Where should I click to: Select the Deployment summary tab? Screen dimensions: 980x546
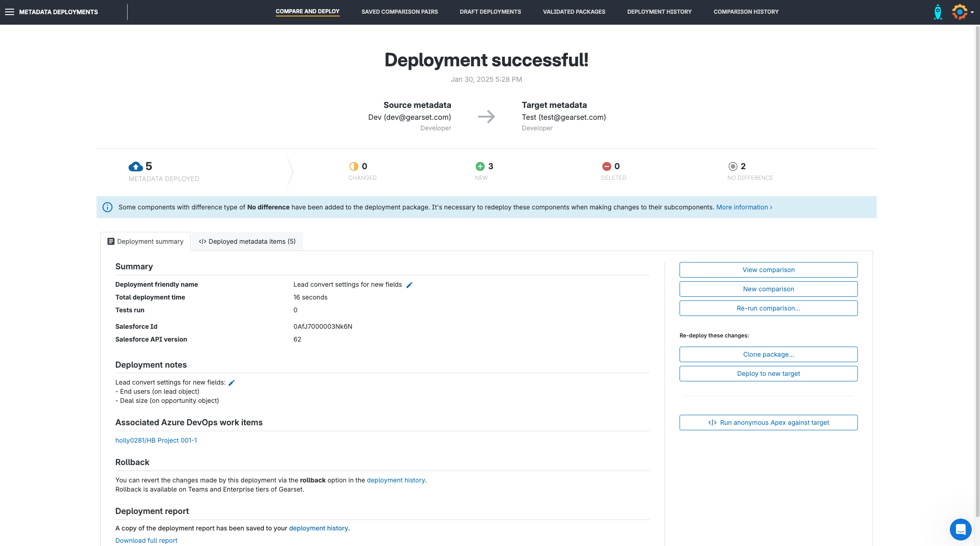pyautogui.click(x=145, y=241)
